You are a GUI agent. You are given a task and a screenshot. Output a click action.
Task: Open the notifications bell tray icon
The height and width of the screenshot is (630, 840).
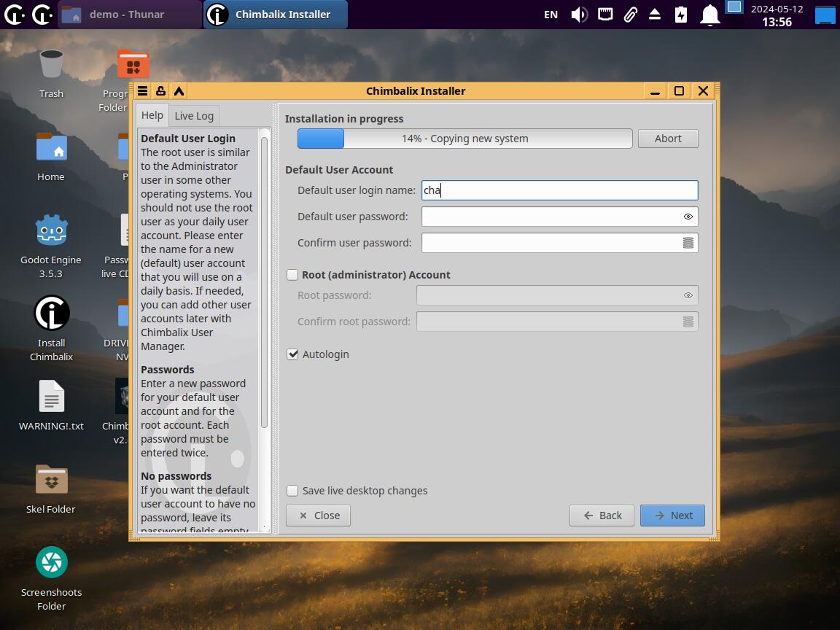click(x=709, y=15)
